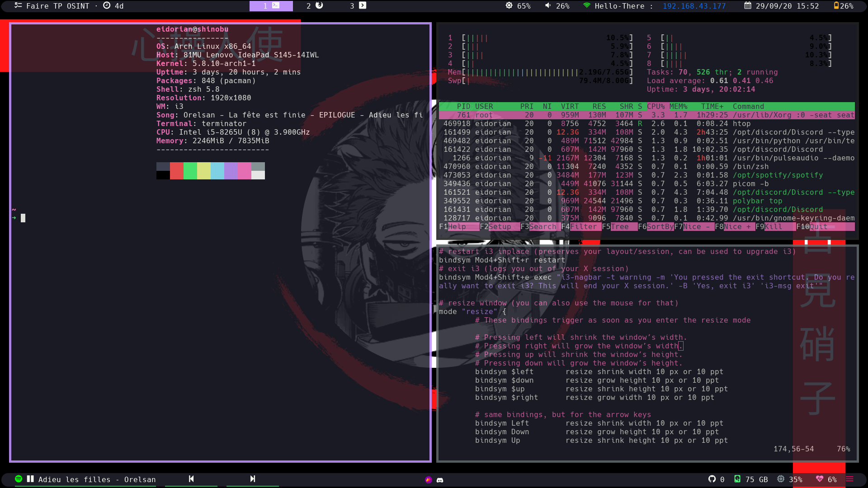Focus the zsh prompt in the left terminal
The image size is (868, 488).
[23, 218]
